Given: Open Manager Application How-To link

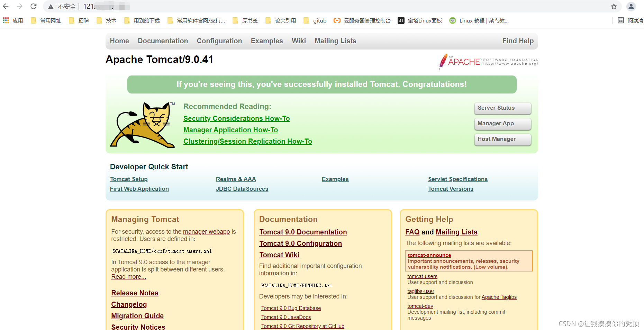Looking at the screenshot, I should tap(230, 130).
